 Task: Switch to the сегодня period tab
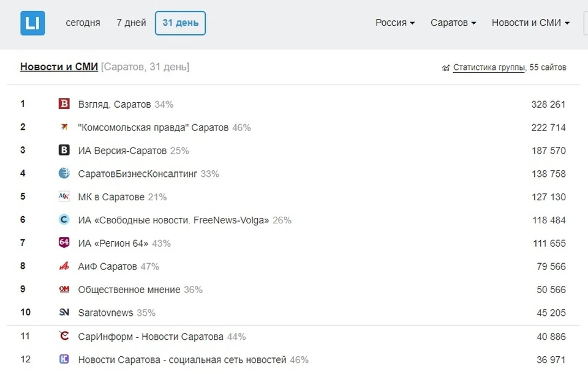coord(83,23)
